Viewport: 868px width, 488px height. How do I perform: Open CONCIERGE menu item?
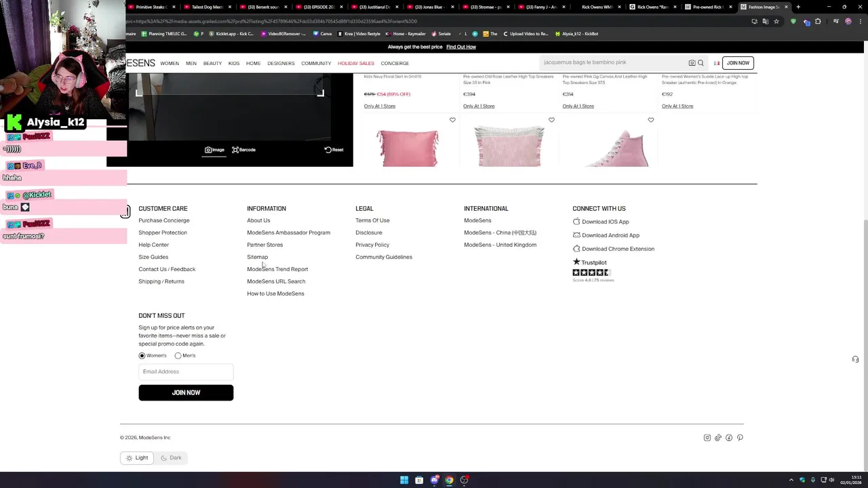395,63
